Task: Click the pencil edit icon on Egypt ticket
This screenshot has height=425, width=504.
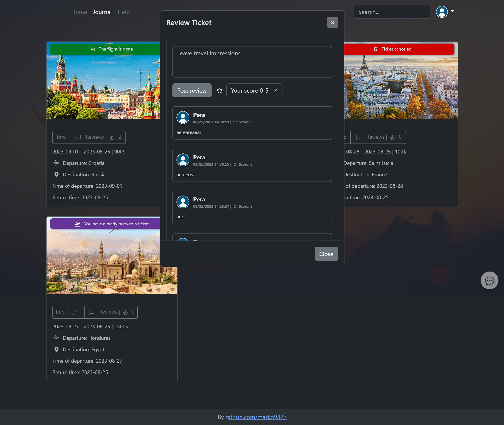Action: click(x=75, y=312)
